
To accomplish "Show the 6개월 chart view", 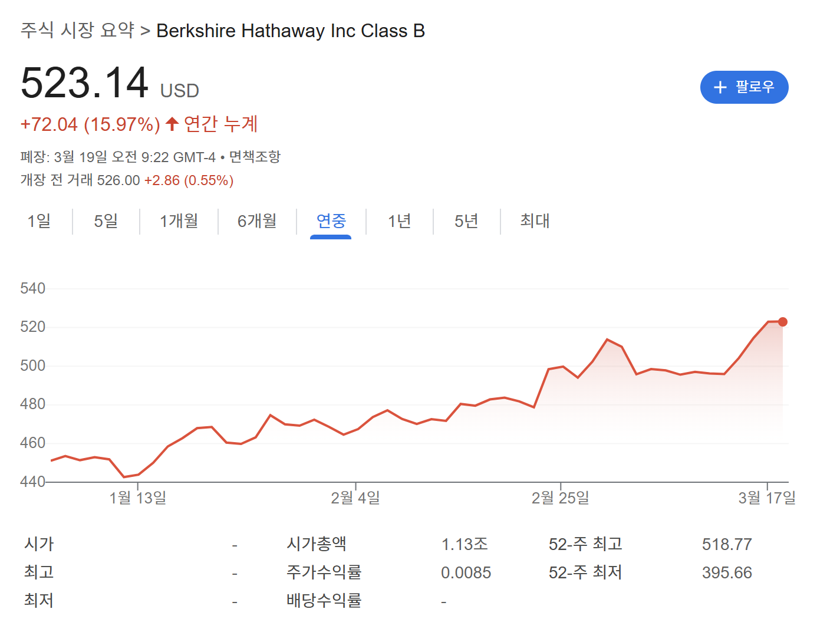I will [257, 221].
